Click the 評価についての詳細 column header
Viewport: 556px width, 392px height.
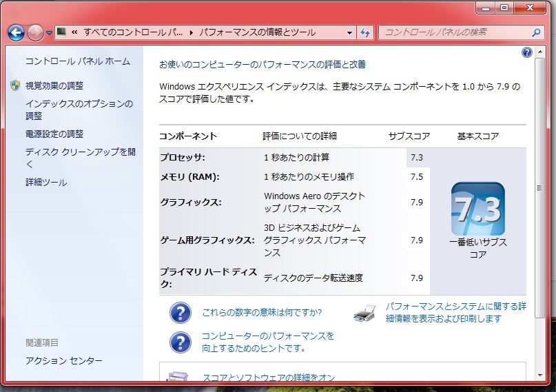coord(300,136)
